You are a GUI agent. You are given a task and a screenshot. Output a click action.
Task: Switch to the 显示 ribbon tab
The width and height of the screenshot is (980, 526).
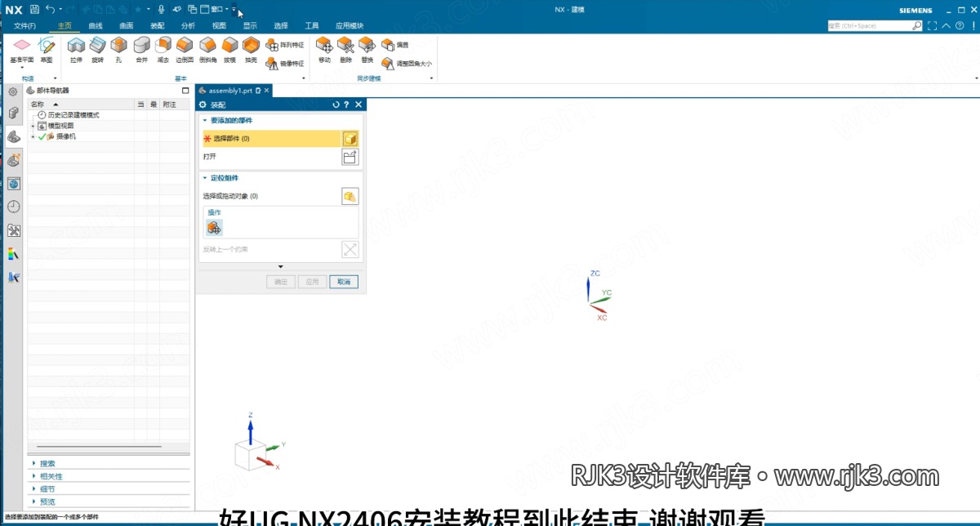[x=250, y=26]
